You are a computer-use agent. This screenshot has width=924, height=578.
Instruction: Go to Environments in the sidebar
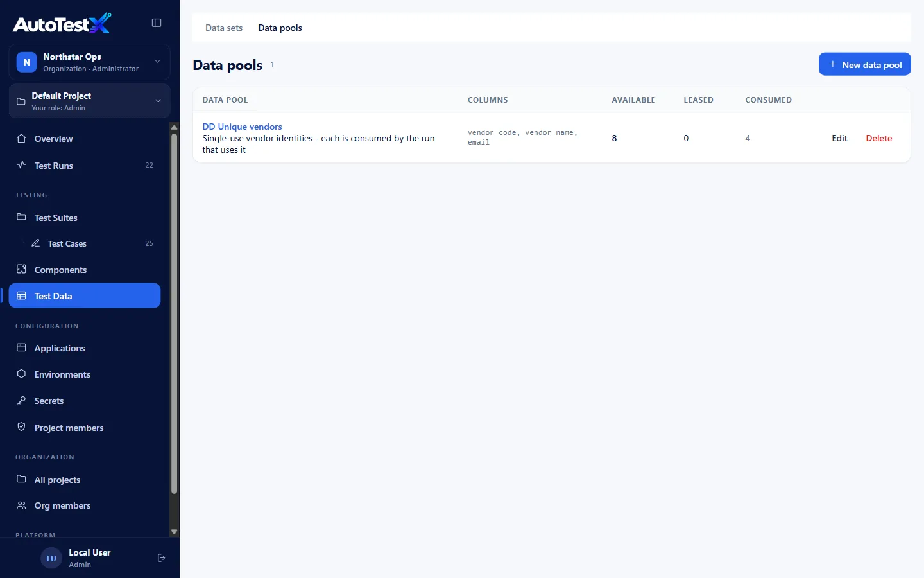pyautogui.click(x=85, y=374)
